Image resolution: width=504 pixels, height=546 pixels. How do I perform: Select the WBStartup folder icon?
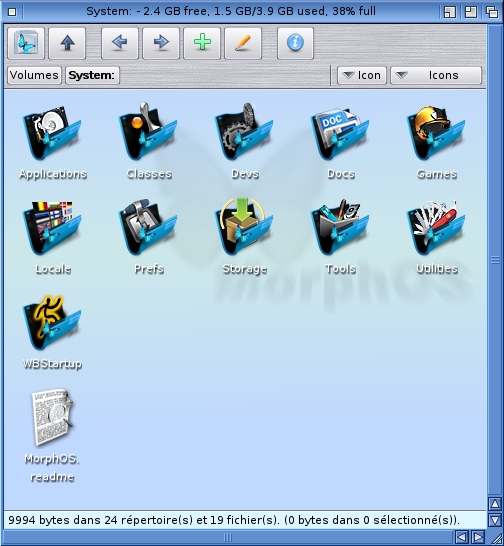[x=52, y=323]
